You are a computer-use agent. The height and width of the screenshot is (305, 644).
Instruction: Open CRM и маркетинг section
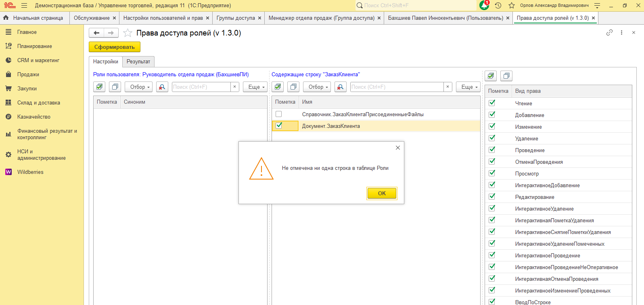click(x=38, y=61)
